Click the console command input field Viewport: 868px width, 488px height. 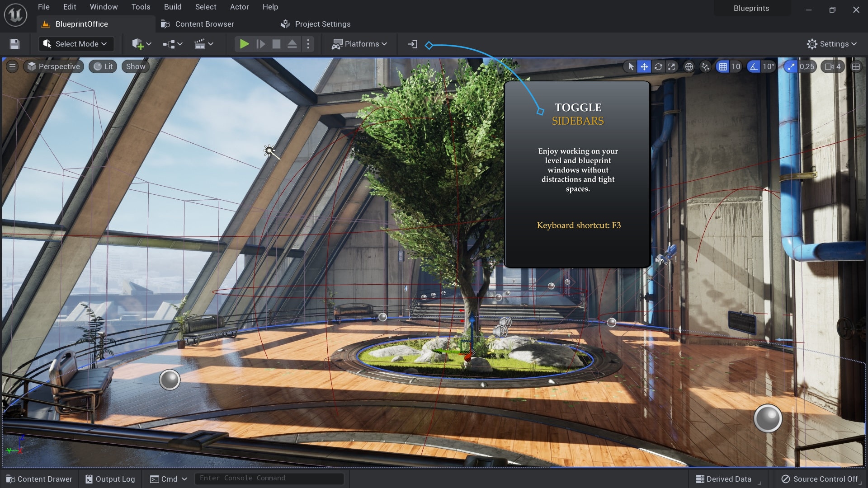[x=269, y=478]
